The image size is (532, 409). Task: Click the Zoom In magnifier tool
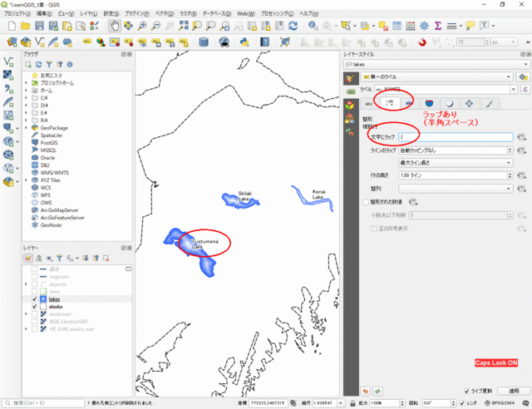pyautogui.click(x=142, y=26)
